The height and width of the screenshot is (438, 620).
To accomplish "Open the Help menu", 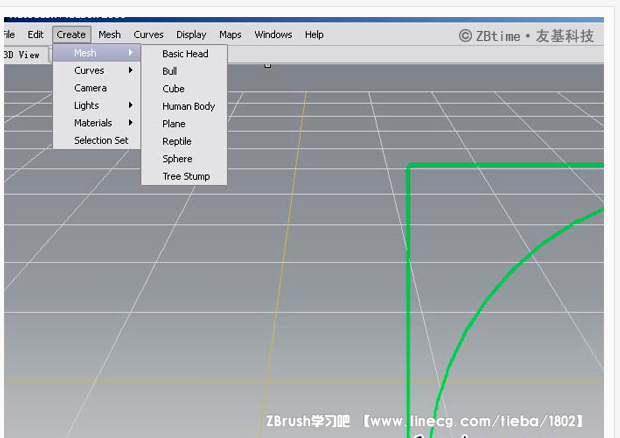I will (314, 35).
